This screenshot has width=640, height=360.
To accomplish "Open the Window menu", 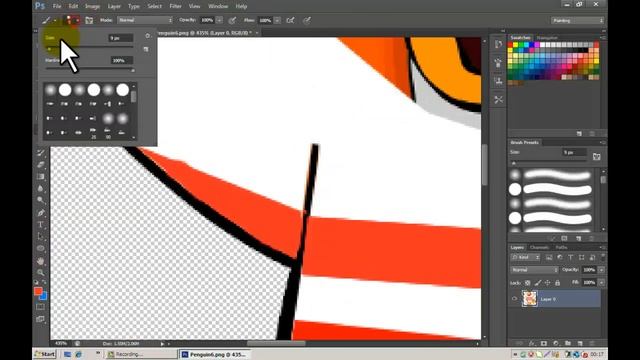I will (x=218, y=6).
